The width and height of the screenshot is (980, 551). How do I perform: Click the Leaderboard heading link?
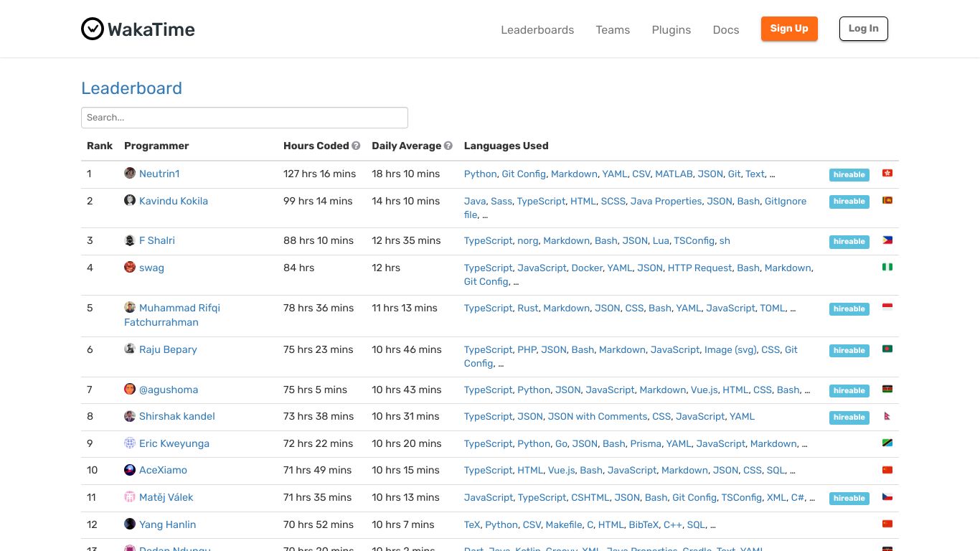tap(131, 88)
